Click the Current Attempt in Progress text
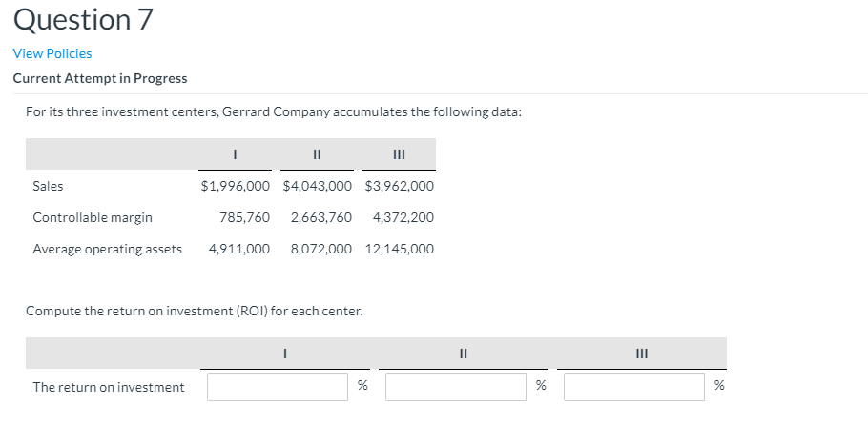The width and height of the screenshot is (868, 425). [x=100, y=78]
